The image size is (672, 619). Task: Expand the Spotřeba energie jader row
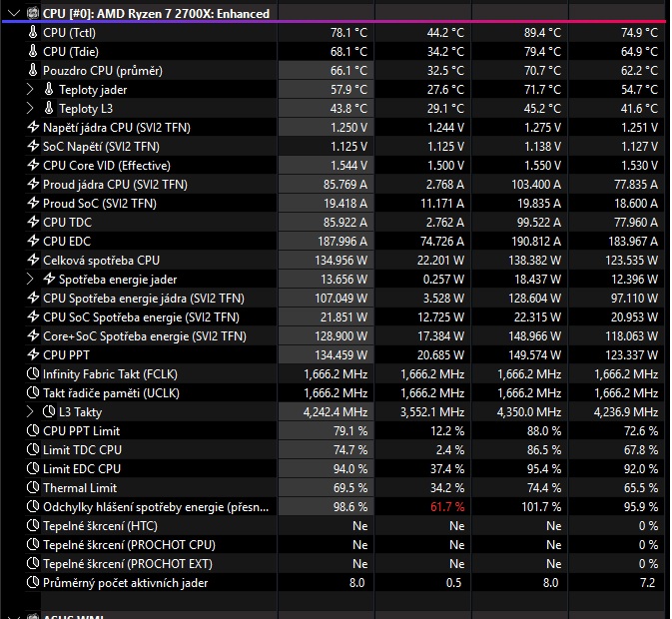coord(30,280)
